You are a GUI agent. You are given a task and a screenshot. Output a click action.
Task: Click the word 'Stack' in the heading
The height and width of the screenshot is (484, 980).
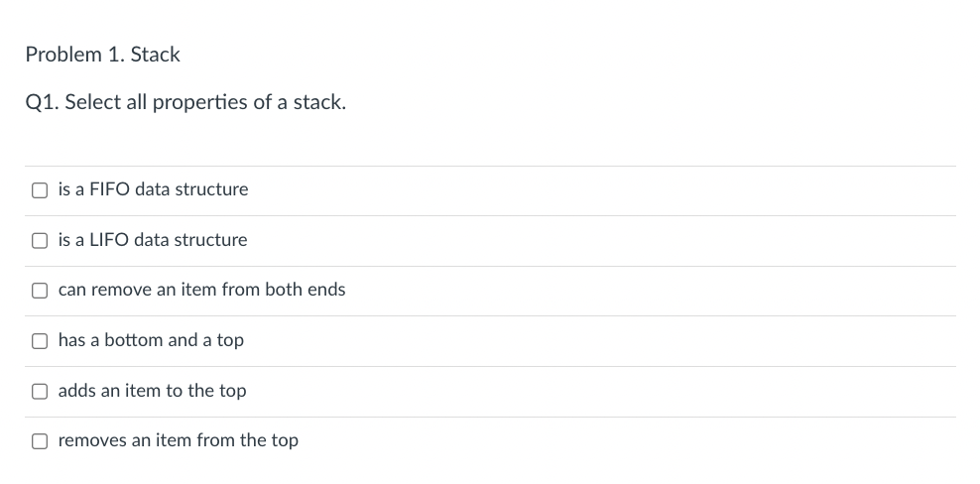click(x=155, y=55)
